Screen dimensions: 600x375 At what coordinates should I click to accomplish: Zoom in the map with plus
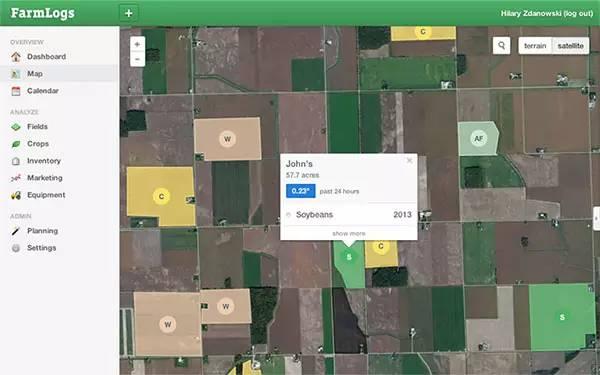click(x=137, y=44)
